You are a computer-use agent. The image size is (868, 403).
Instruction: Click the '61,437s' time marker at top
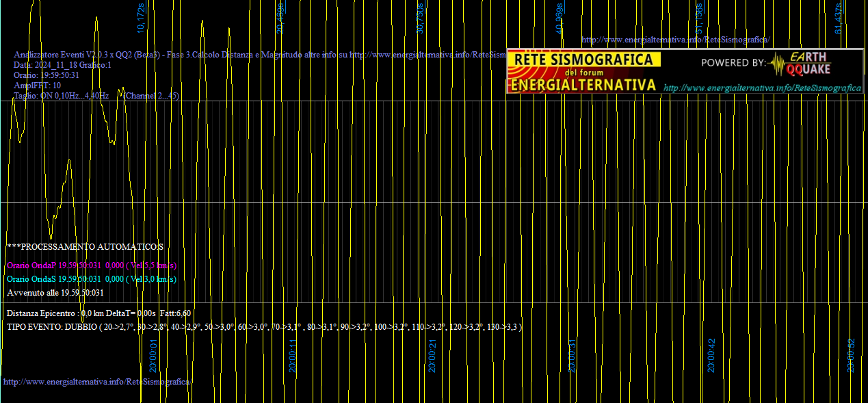[839, 18]
